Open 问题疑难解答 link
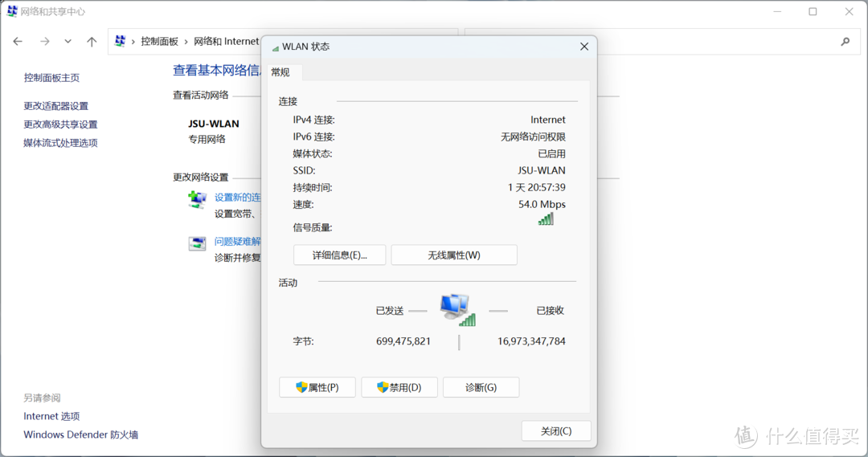The width and height of the screenshot is (868, 457). pos(237,241)
